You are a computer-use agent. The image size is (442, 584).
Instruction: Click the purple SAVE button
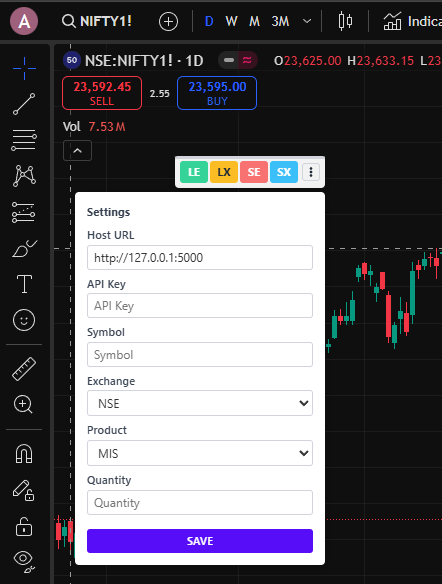[200, 541]
